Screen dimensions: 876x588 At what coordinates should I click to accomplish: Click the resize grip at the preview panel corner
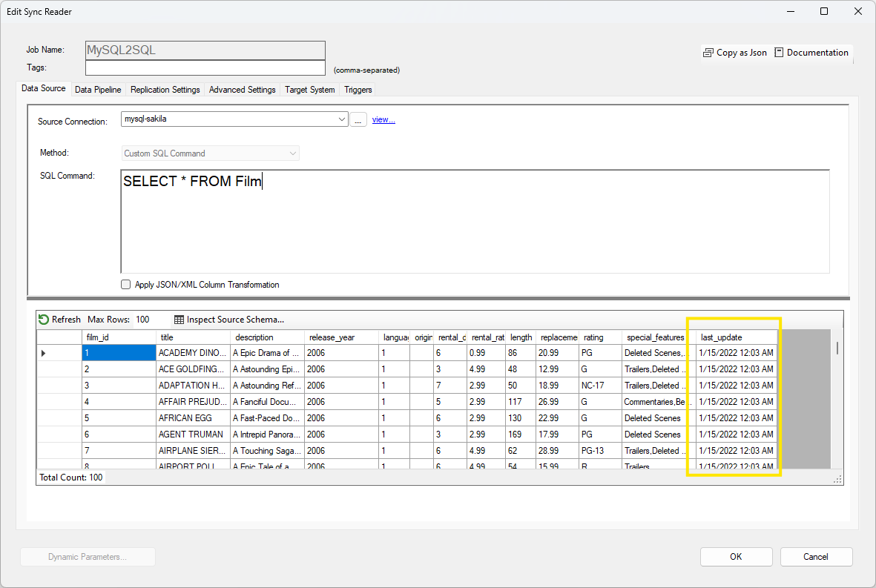[837, 479]
